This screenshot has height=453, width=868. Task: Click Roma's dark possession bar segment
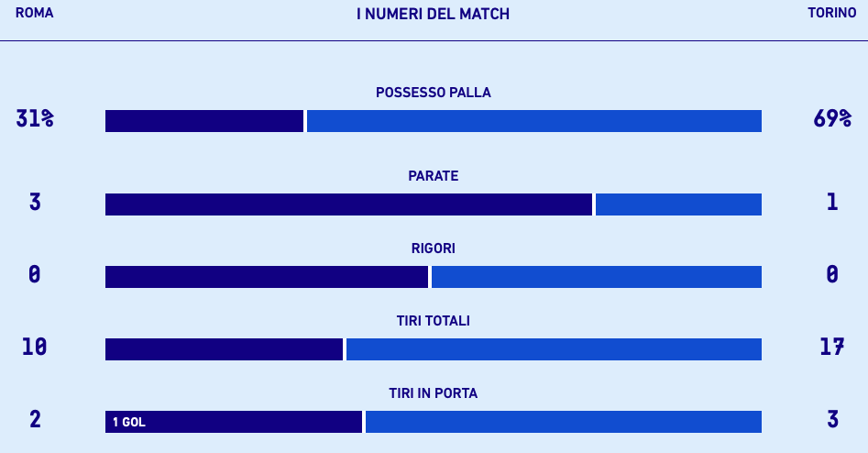click(203, 121)
